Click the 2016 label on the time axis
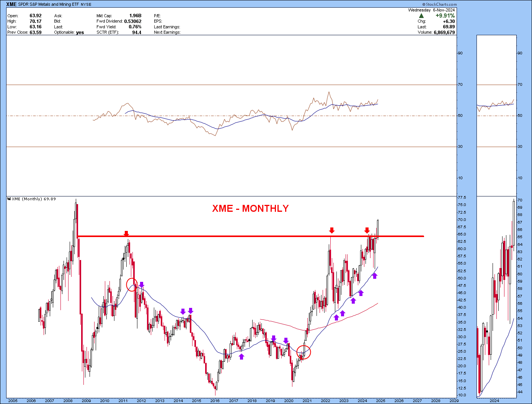This screenshot has width=532, height=404. pyautogui.click(x=215, y=401)
